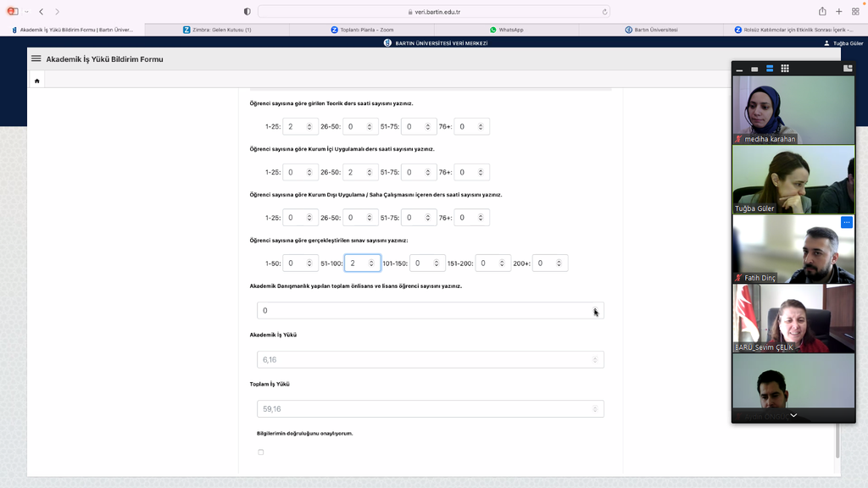Image resolution: width=868 pixels, height=488 pixels.
Task: Click the reload icon in address bar
Action: pos(604,12)
